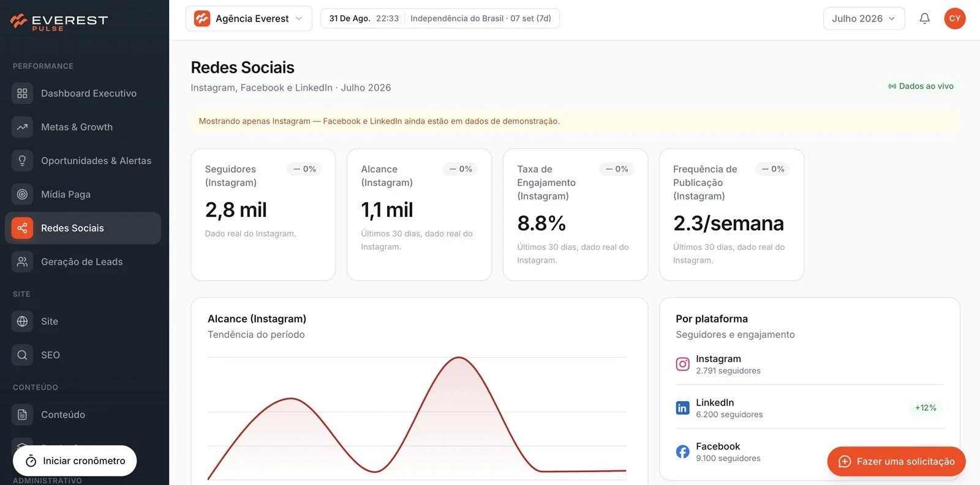Click the Everest Pulse logo
The image size is (980, 485).
pyautogui.click(x=59, y=22)
